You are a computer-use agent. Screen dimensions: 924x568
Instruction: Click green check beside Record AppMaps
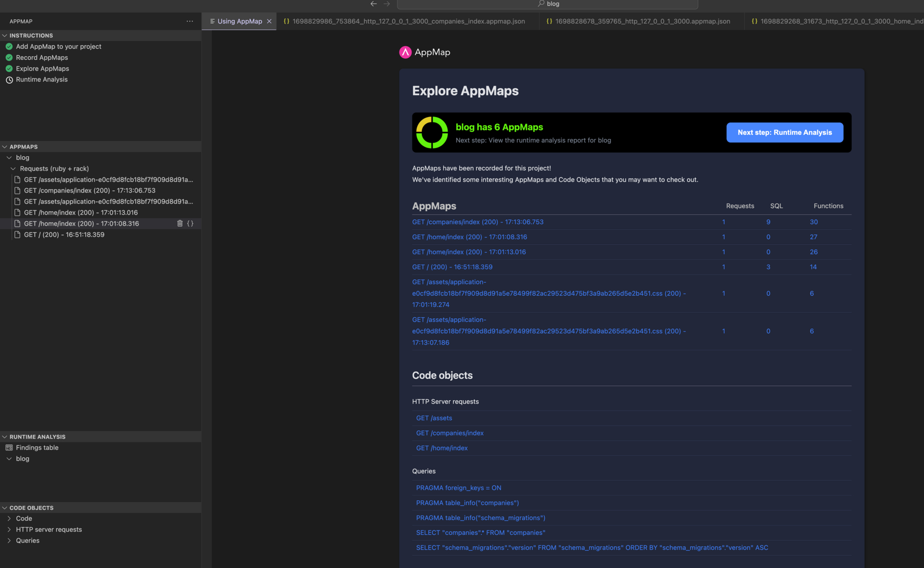pos(9,58)
